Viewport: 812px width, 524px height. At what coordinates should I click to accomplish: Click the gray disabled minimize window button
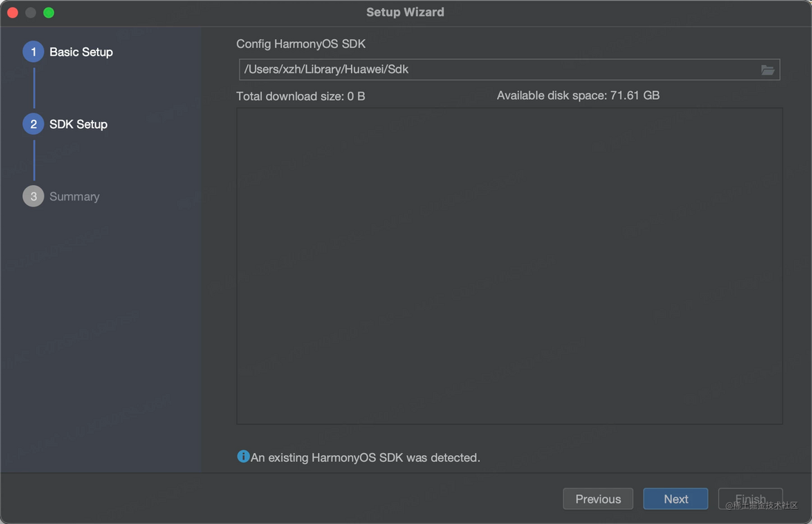tap(30, 13)
